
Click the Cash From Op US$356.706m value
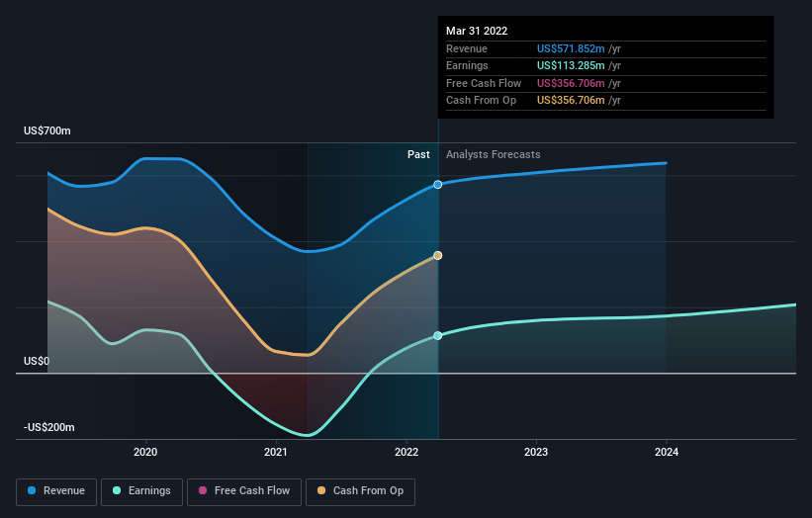571,101
